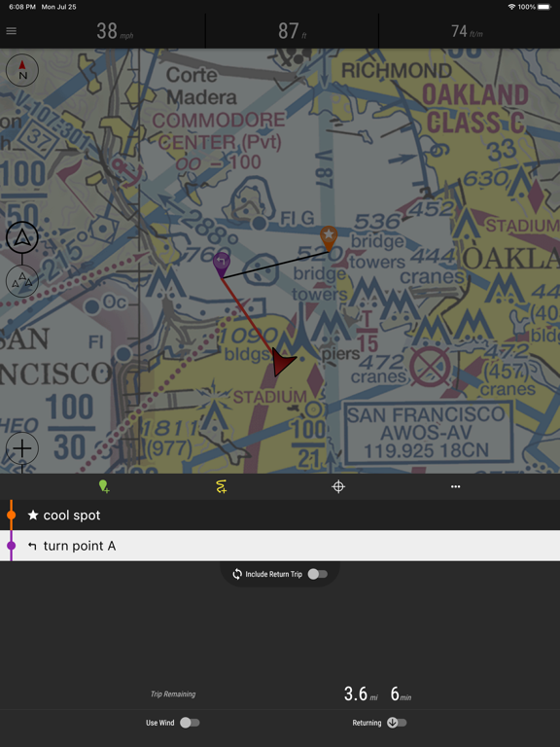The height and width of the screenshot is (747, 560).
Task: Tap the red aircraft position arrow
Action: pyautogui.click(x=282, y=362)
